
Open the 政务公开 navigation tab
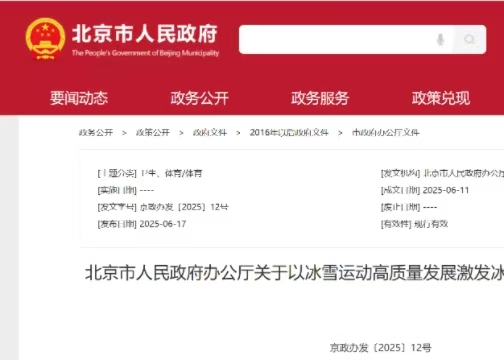pyautogui.click(x=200, y=98)
